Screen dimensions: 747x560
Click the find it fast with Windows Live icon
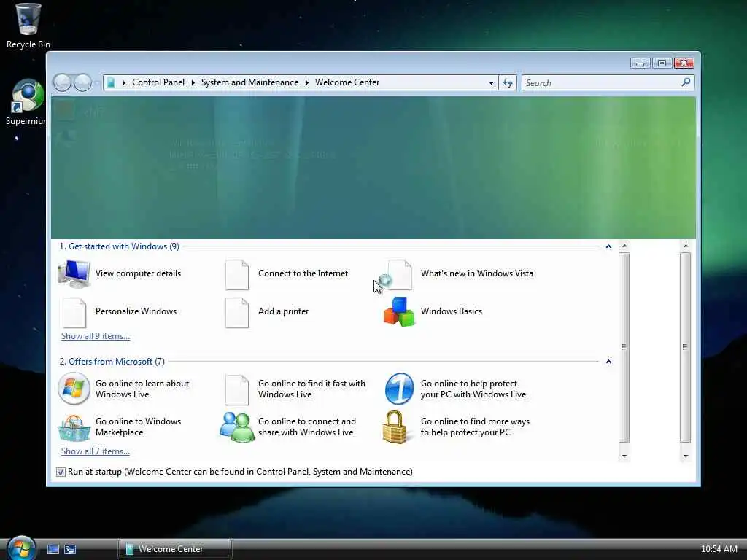tap(237, 389)
